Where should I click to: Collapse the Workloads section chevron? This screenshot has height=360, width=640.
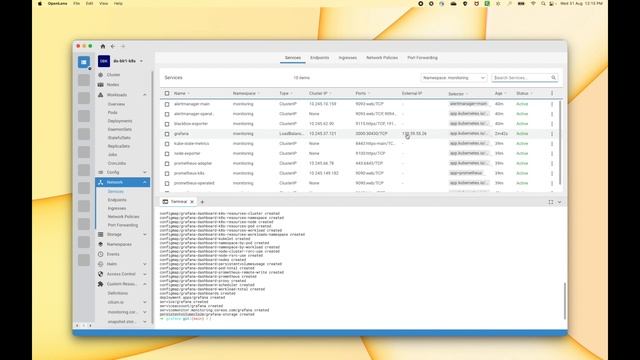click(x=144, y=95)
